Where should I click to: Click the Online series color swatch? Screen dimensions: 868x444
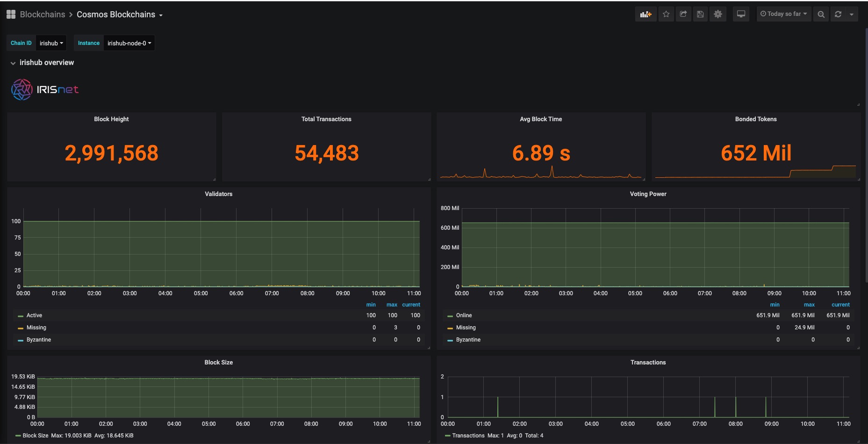[x=450, y=316]
